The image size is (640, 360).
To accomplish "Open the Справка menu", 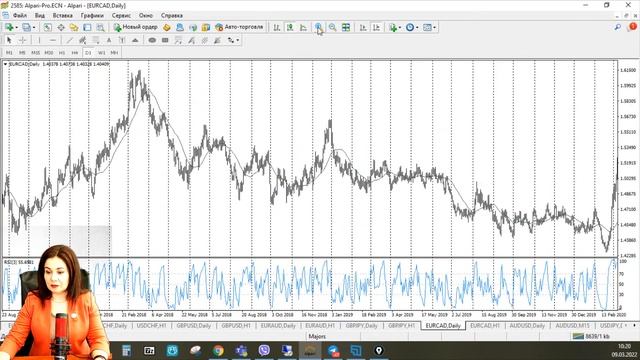I will [171, 16].
